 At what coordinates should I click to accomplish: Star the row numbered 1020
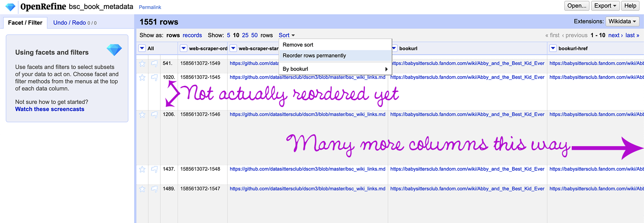pos(142,78)
